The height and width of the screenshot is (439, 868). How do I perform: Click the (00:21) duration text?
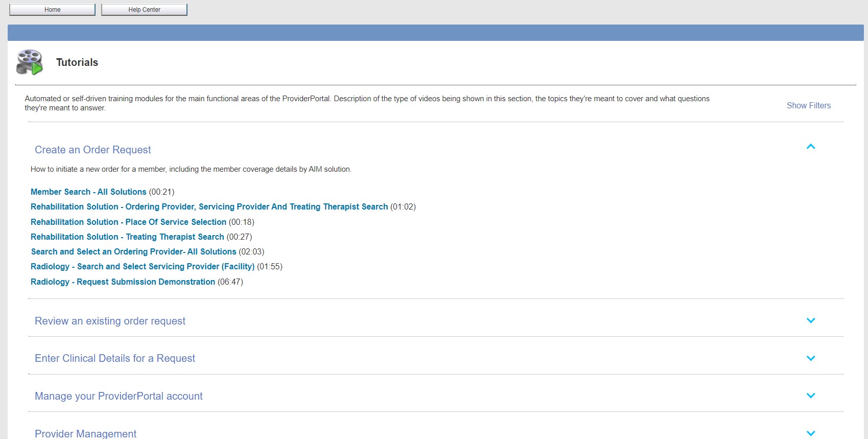pos(161,192)
